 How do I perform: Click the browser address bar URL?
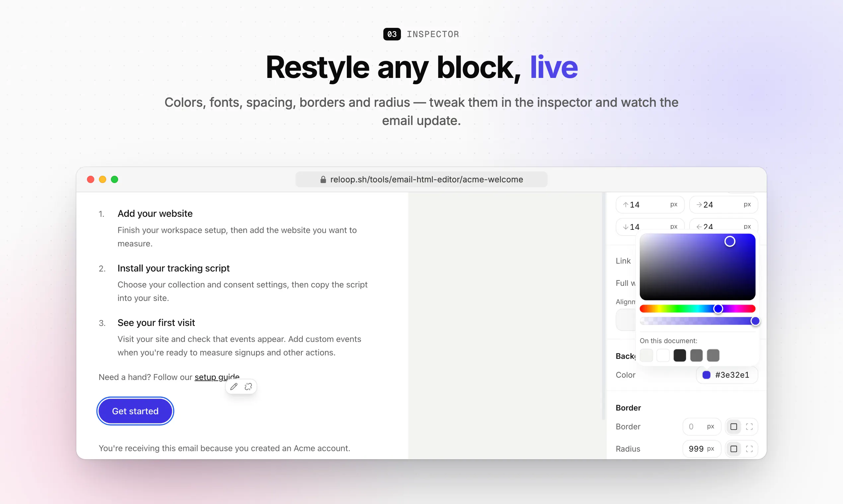[x=421, y=179]
